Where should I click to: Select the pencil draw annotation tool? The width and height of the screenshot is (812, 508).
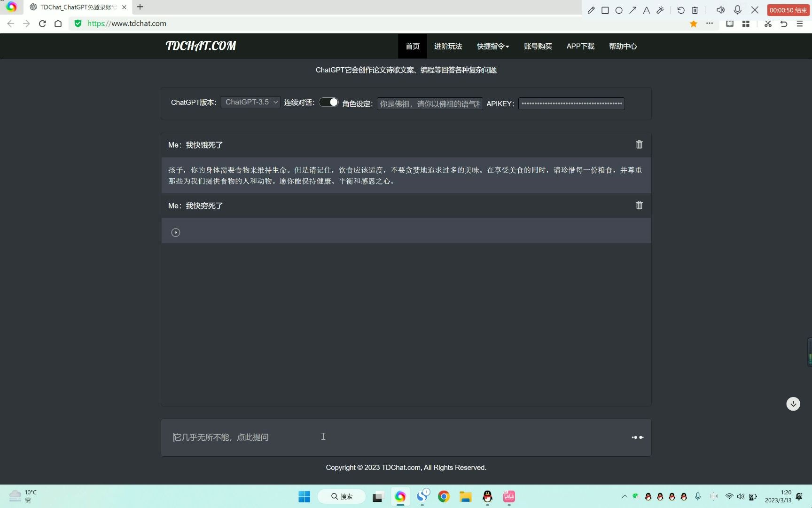point(591,10)
